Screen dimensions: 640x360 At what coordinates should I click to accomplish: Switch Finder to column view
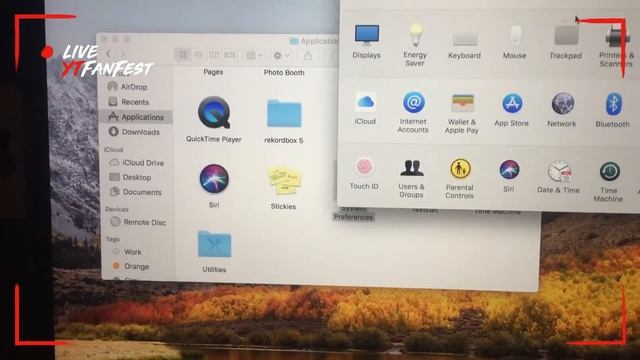(x=214, y=55)
